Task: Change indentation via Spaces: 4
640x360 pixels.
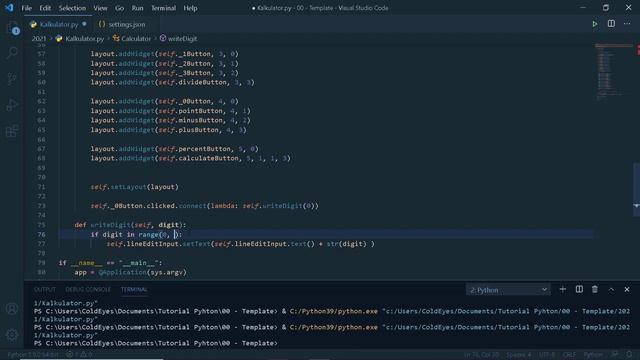Action: pyautogui.click(x=518, y=355)
